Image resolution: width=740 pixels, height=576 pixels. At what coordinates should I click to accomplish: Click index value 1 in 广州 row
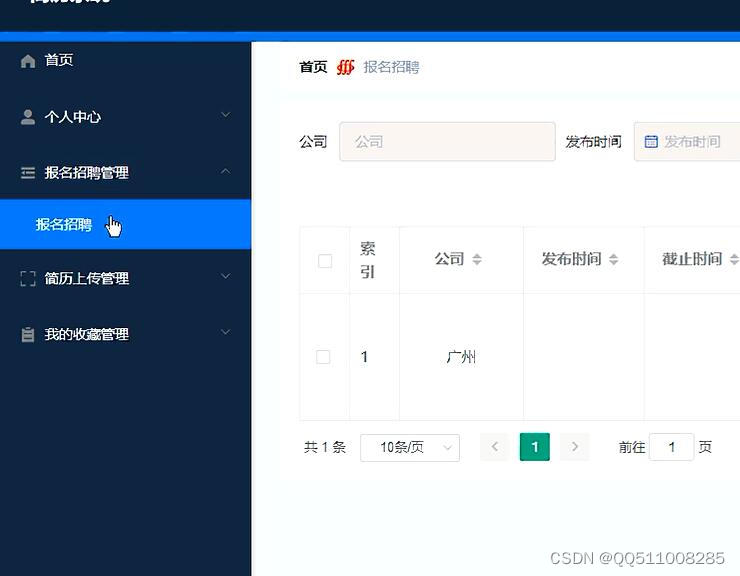(x=364, y=357)
